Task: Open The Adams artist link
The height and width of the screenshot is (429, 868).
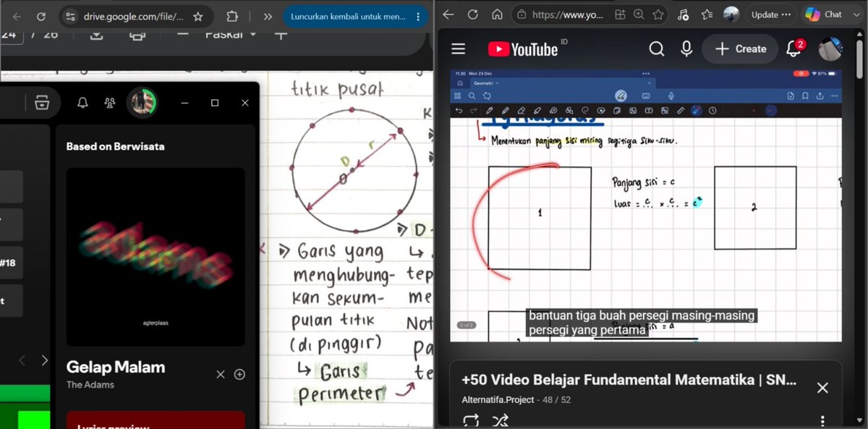Action: click(90, 385)
